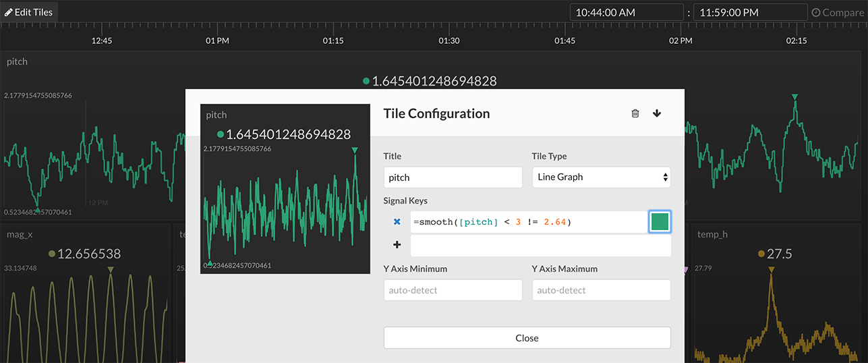Viewport: 868px width, 363px height.
Task: Click the down arrow icon in dialog header
Action: point(657,113)
